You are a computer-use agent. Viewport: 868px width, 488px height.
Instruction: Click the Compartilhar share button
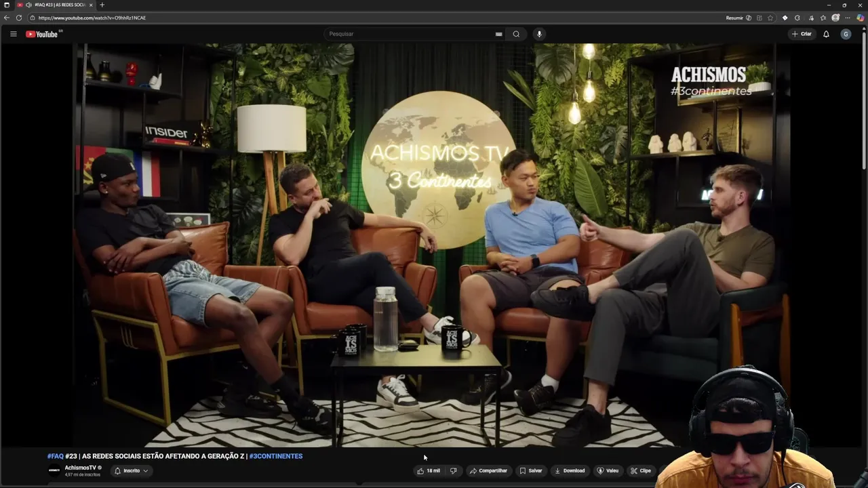[x=488, y=470]
